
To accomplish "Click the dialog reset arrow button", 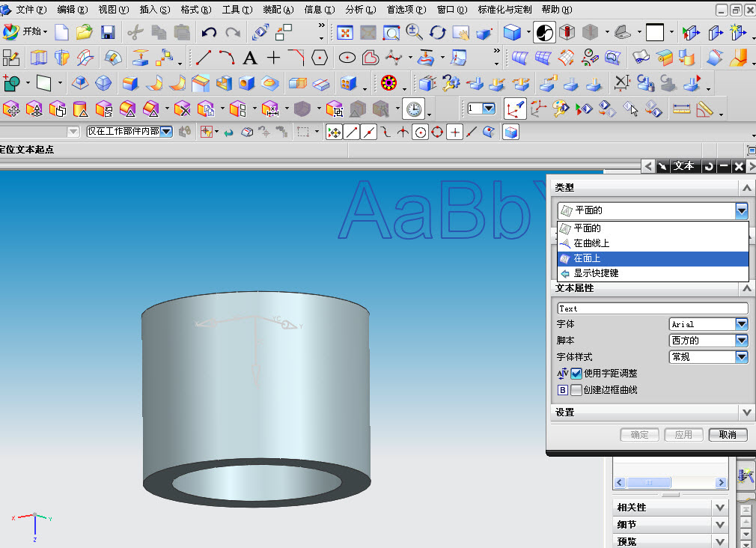I will click(708, 166).
